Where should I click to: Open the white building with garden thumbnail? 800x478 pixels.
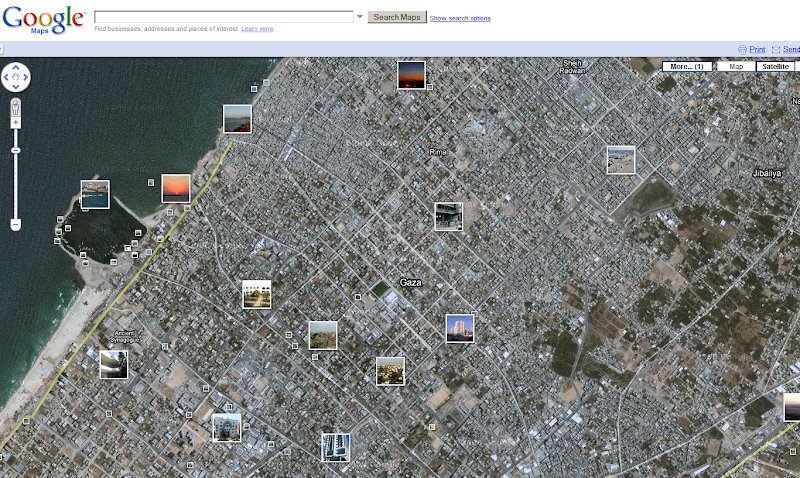click(257, 294)
